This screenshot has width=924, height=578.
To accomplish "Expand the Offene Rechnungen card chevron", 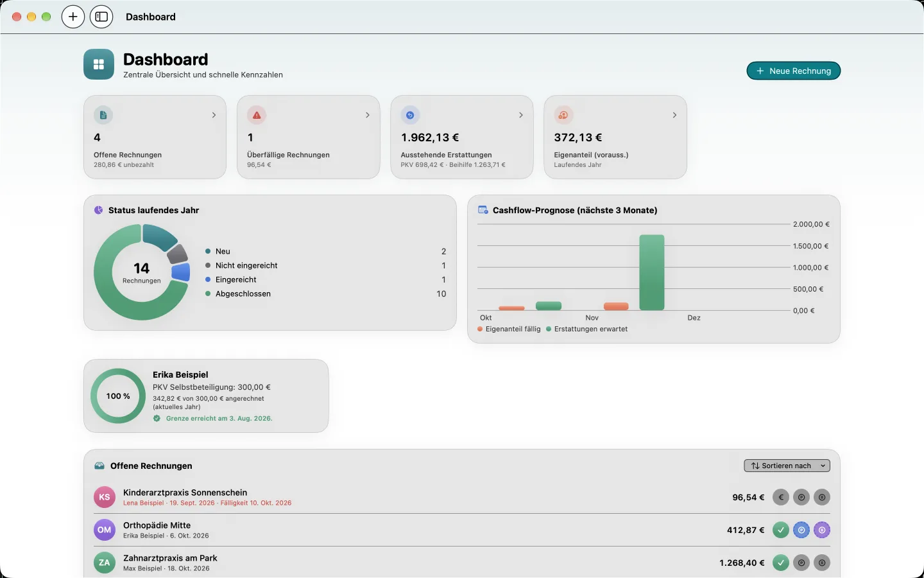I will point(214,115).
